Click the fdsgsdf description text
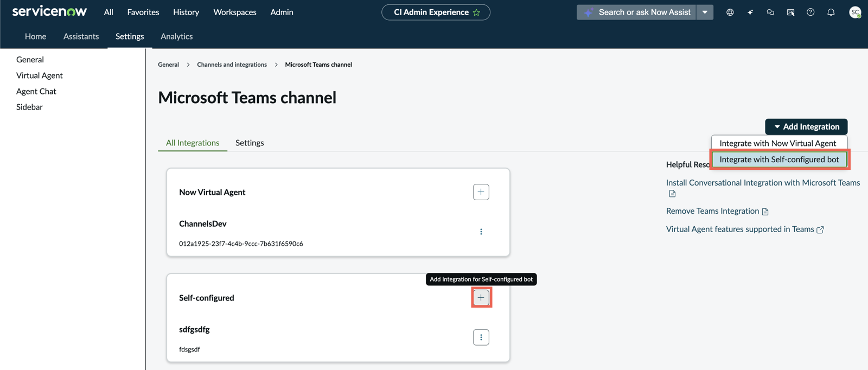The image size is (868, 370). click(189, 349)
